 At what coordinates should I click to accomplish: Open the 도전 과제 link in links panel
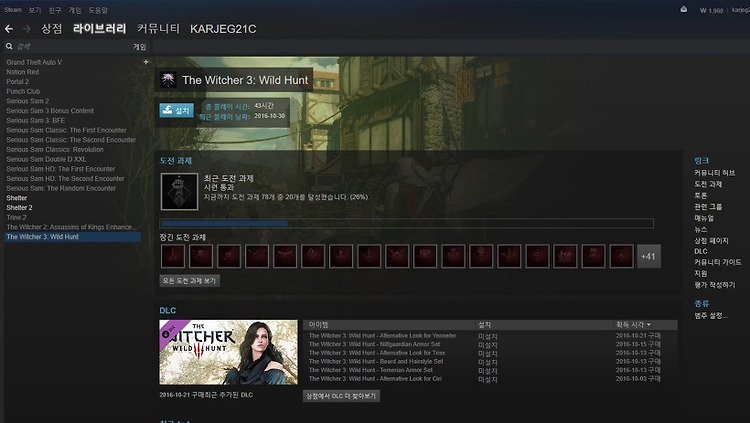(x=708, y=184)
